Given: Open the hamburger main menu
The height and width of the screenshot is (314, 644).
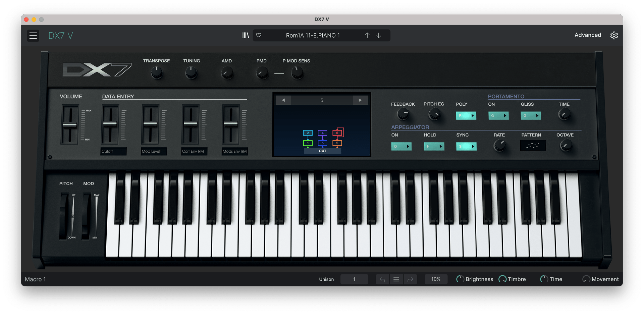Looking at the screenshot, I should click(33, 36).
